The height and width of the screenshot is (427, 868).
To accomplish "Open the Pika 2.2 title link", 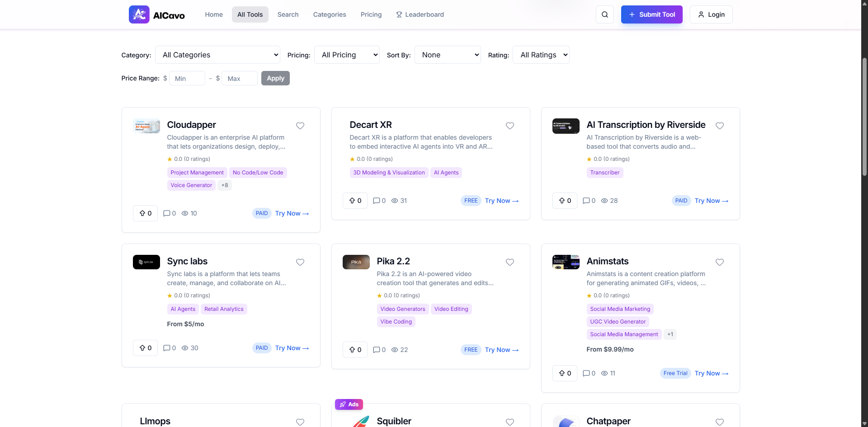I will (393, 261).
